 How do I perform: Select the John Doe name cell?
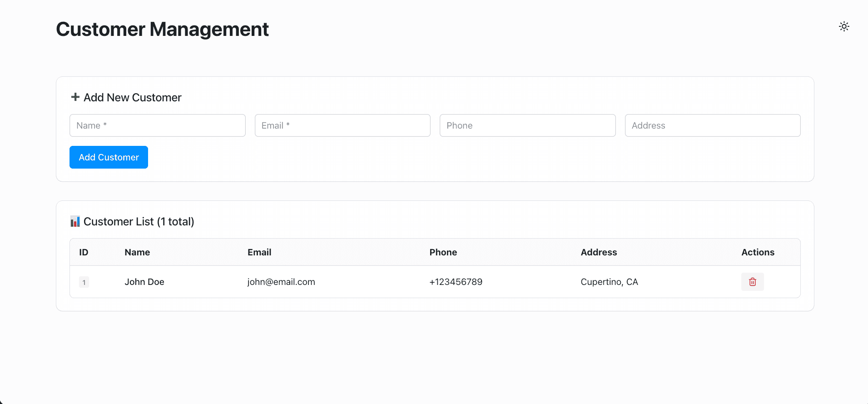point(144,282)
